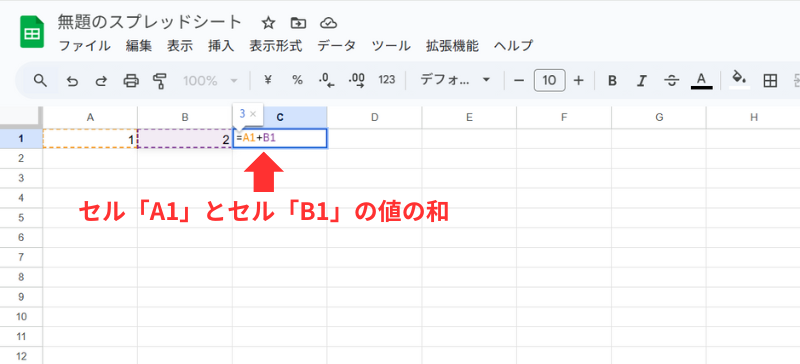Viewport: 800px width, 364px height.
Task: Open the 挿入 menu
Action: pyautogui.click(x=221, y=46)
